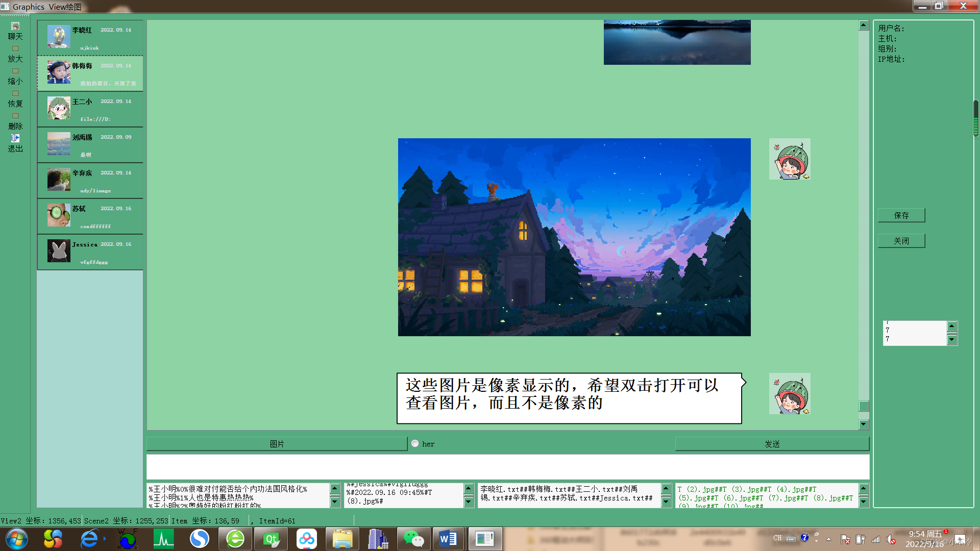Screen dimensions: 980x551
Task: Open Internet Explorer from the taskbar
Action: 89,539
